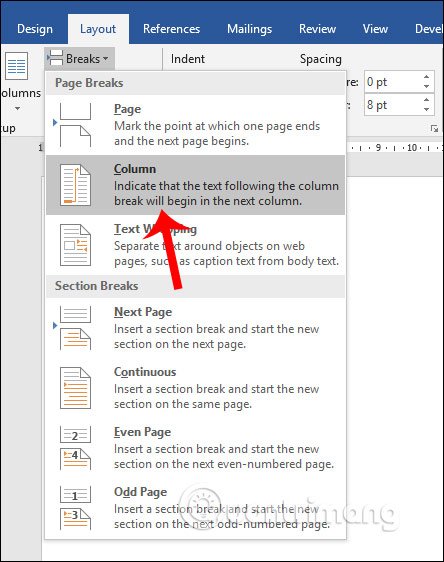444x562 pixels.
Task: Click the Even Page section break icon
Action: [75, 448]
